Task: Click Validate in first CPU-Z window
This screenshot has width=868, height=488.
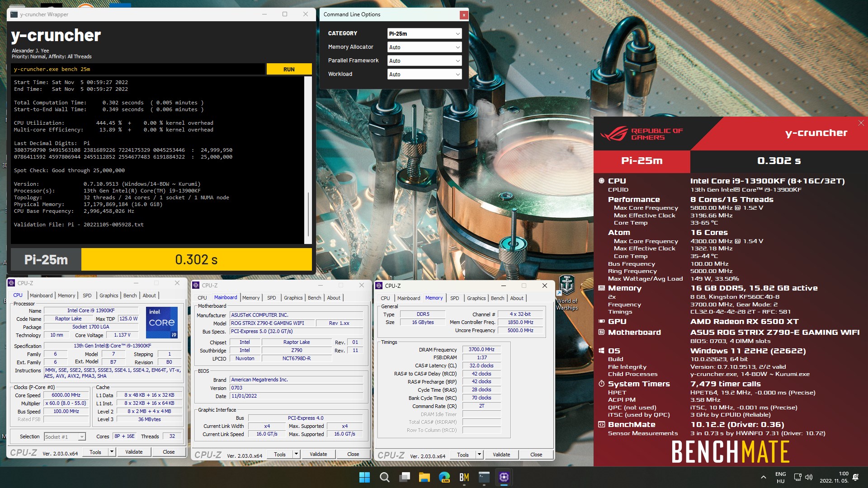Action: pyautogui.click(x=134, y=452)
